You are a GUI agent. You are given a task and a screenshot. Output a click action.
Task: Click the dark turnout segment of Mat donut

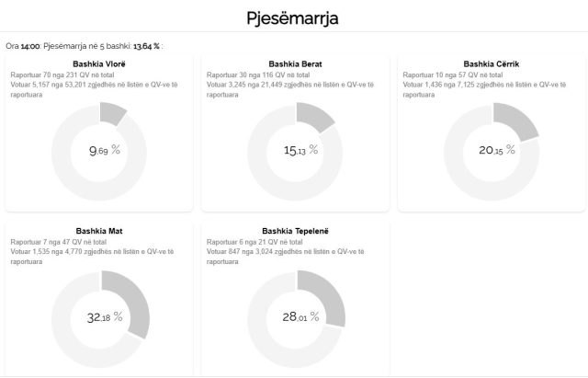pyautogui.click(x=131, y=294)
